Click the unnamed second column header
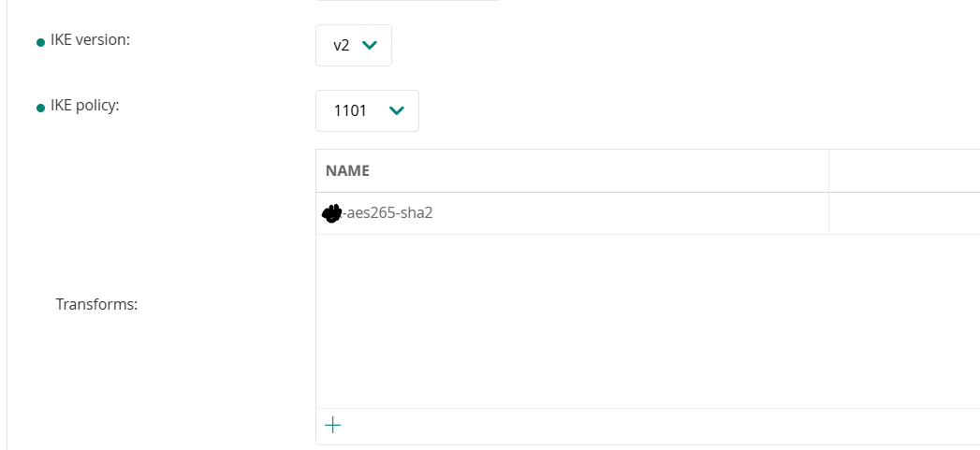 tap(903, 170)
